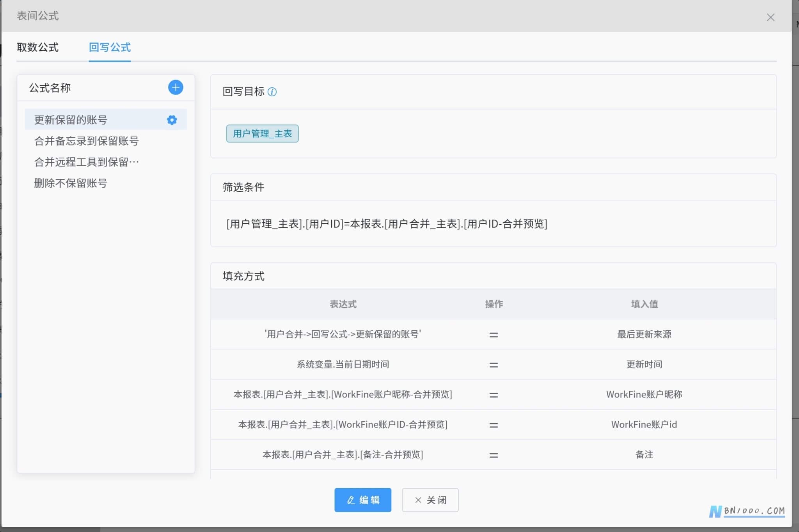The height and width of the screenshot is (532, 799).
Task: Click the 最后更新来源 fill value cell
Action: 644,334
